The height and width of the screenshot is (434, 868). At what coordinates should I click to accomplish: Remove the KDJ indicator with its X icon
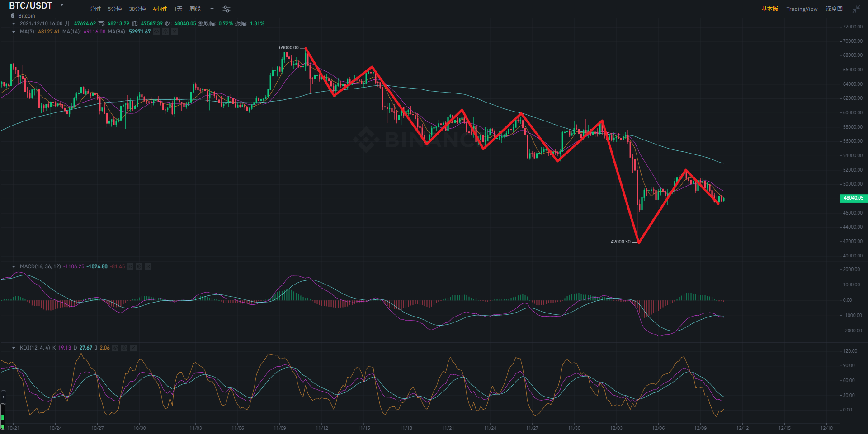[133, 348]
